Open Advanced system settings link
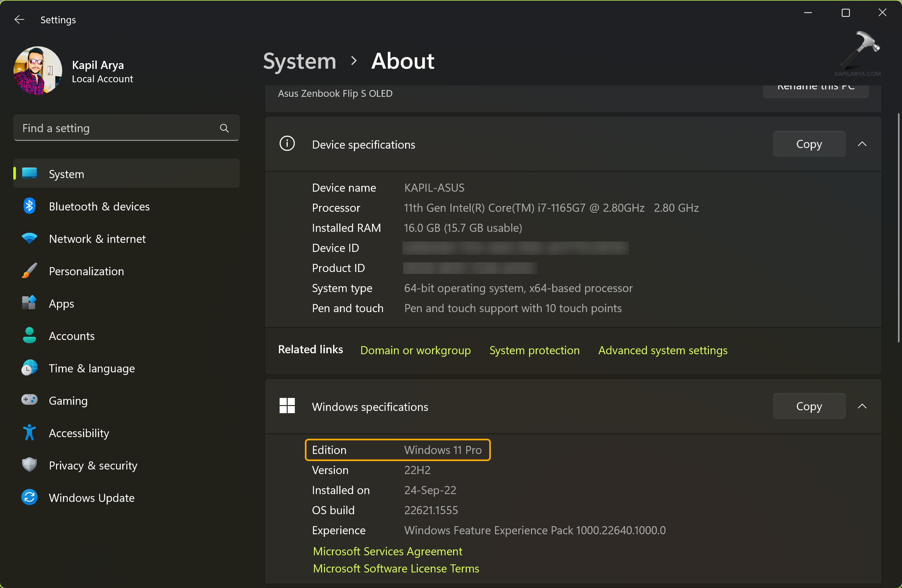Screen dimensions: 902x588 click(x=663, y=350)
